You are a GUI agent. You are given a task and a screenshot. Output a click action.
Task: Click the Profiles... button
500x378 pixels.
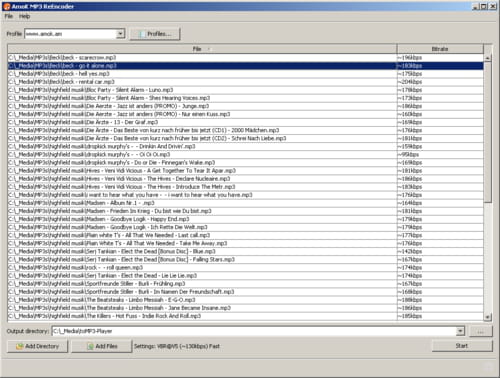tap(155, 34)
